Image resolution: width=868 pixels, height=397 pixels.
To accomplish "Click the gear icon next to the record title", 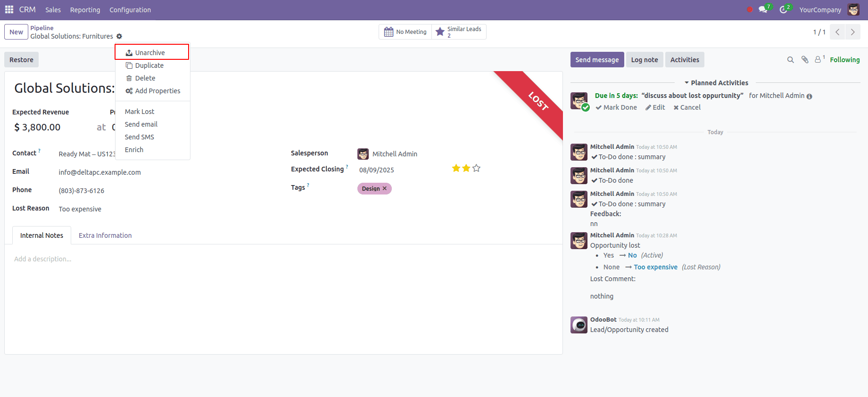I will tap(119, 36).
